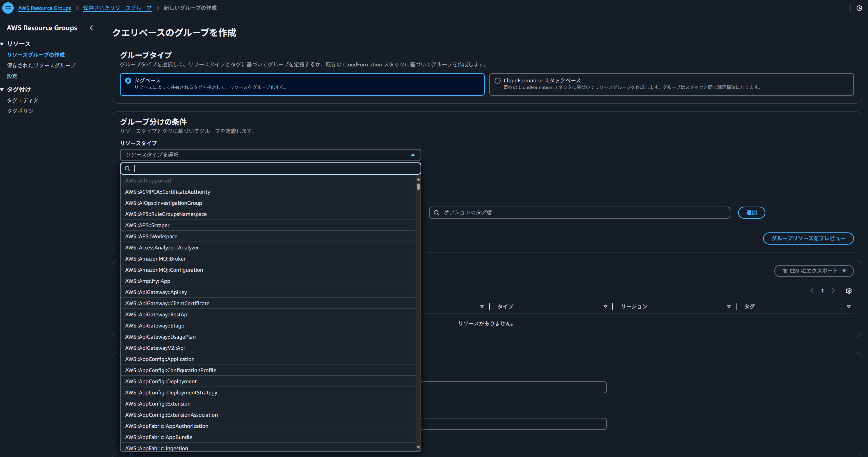The image size is (868, 457).
Task: Collapse the AWS Resource Groups sidebar
Action: (x=91, y=28)
